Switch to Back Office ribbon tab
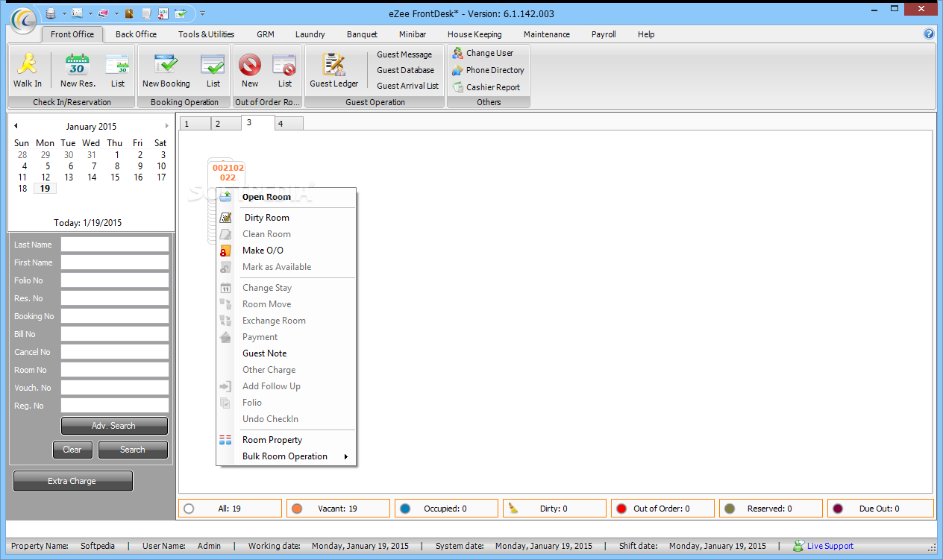The width and height of the screenshot is (943, 560). point(136,34)
